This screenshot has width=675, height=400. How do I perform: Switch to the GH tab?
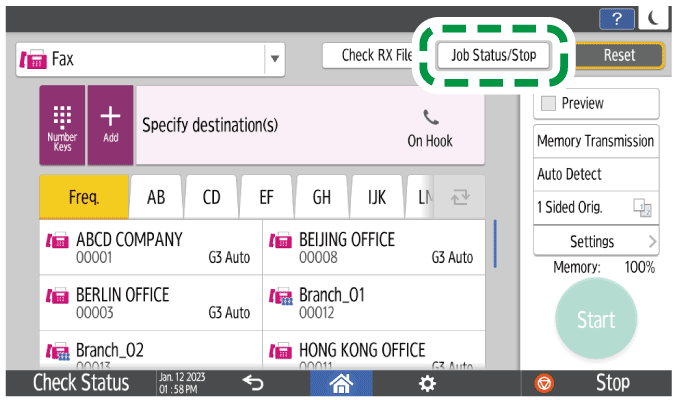322,197
